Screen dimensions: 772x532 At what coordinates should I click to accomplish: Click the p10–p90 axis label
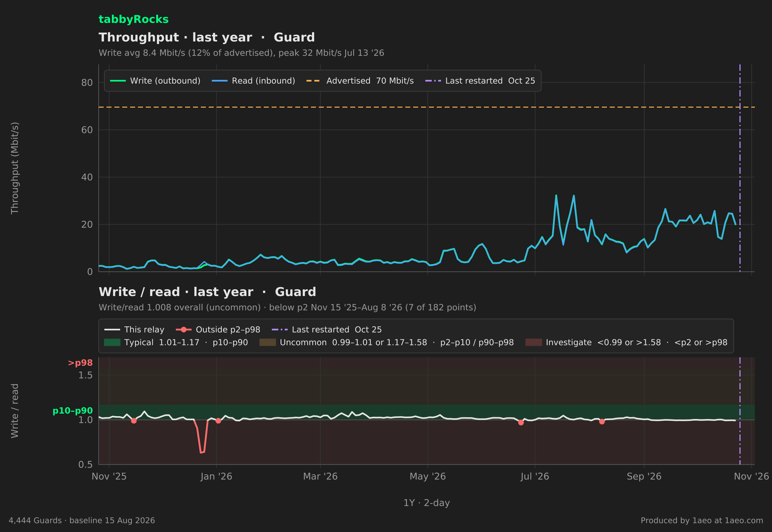pyautogui.click(x=73, y=411)
